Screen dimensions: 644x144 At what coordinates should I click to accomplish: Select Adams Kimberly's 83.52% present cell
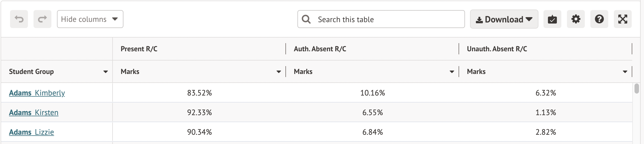point(199,93)
